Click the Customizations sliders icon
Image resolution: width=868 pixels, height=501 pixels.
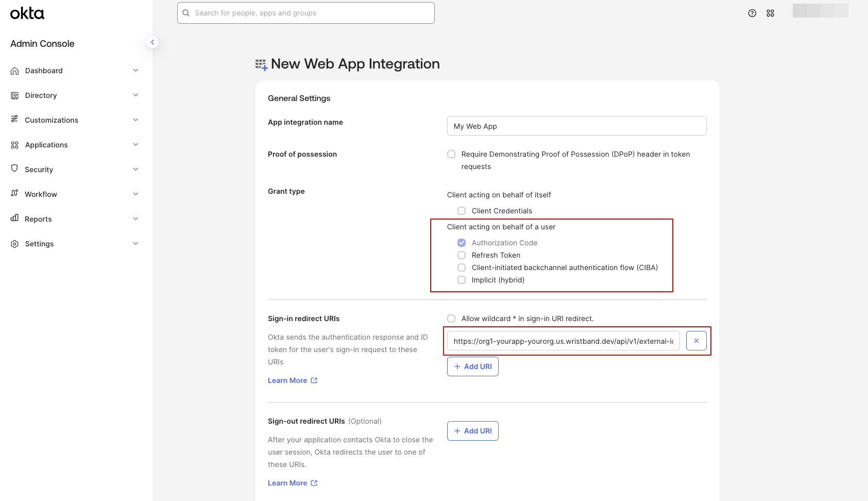(14, 119)
